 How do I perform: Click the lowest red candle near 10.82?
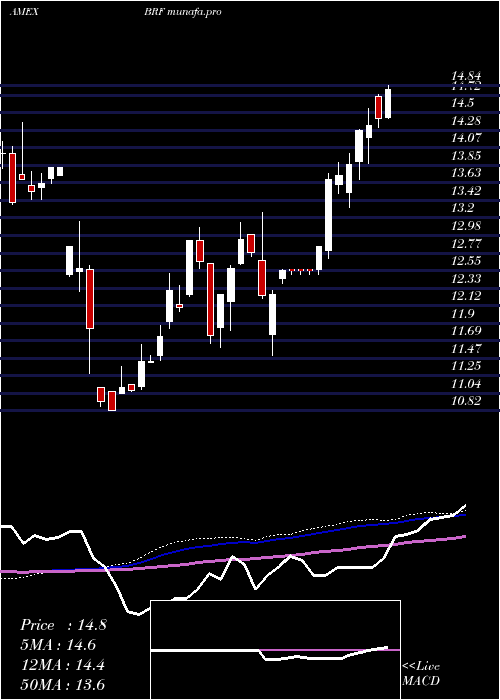coord(112,401)
